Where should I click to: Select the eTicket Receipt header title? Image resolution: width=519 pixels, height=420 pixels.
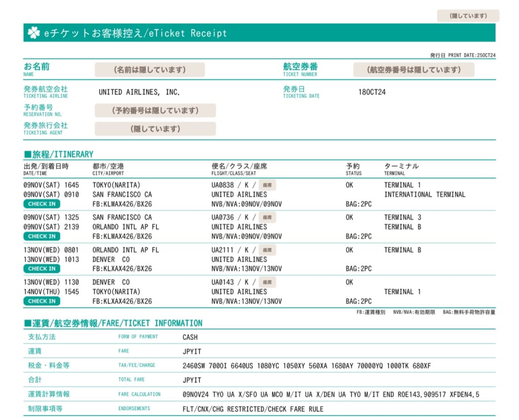pyautogui.click(x=135, y=33)
